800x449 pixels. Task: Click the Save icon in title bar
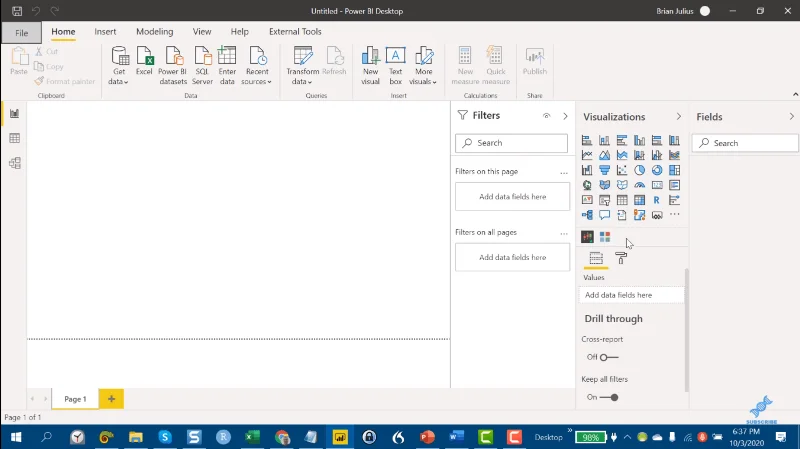point(17,11)
